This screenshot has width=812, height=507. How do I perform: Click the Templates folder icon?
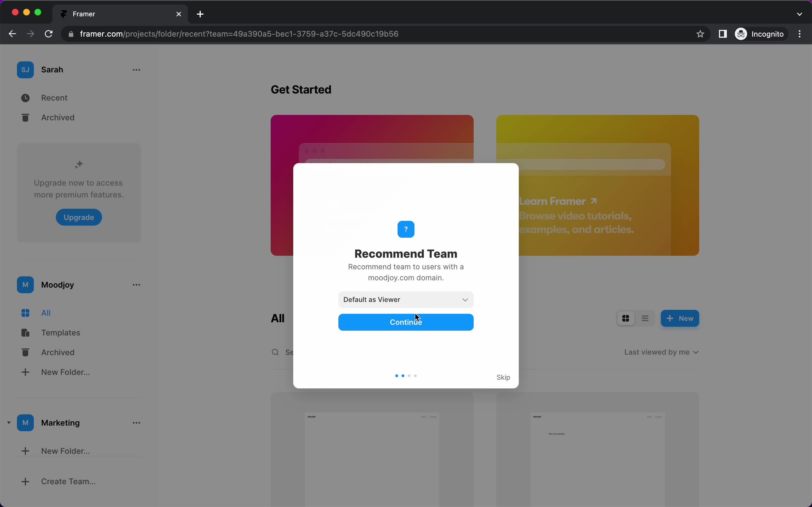click(25, 332)
